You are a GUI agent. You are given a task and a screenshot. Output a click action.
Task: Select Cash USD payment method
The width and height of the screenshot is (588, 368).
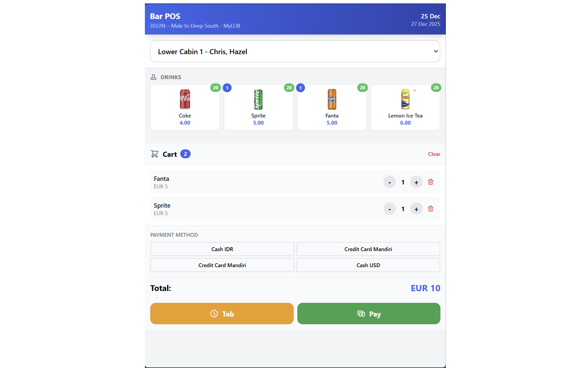[x=368, y=265]
